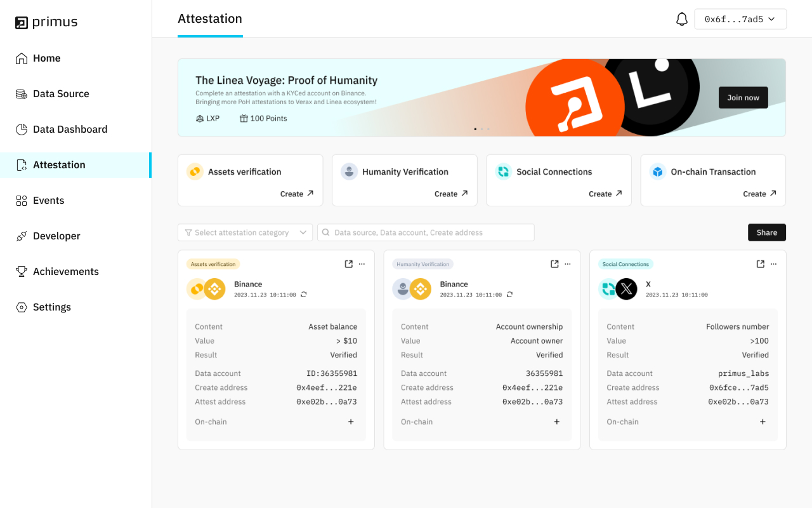
Task: Focus the data source search field
Action: 426,232
